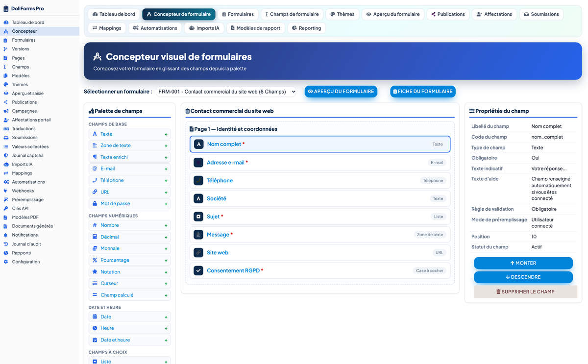Screen dimensions: 588x364
Task: Click the Message text area icon
Action: (198, 235)
